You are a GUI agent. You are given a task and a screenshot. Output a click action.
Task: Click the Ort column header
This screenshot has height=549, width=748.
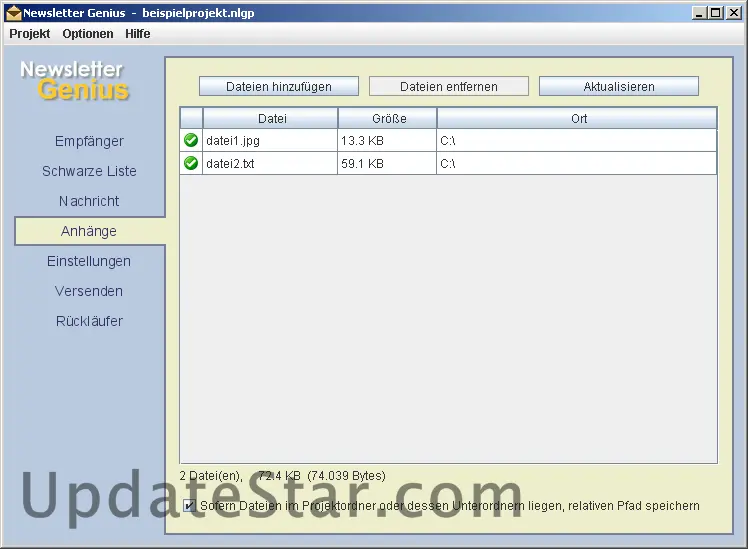point(577,118)
